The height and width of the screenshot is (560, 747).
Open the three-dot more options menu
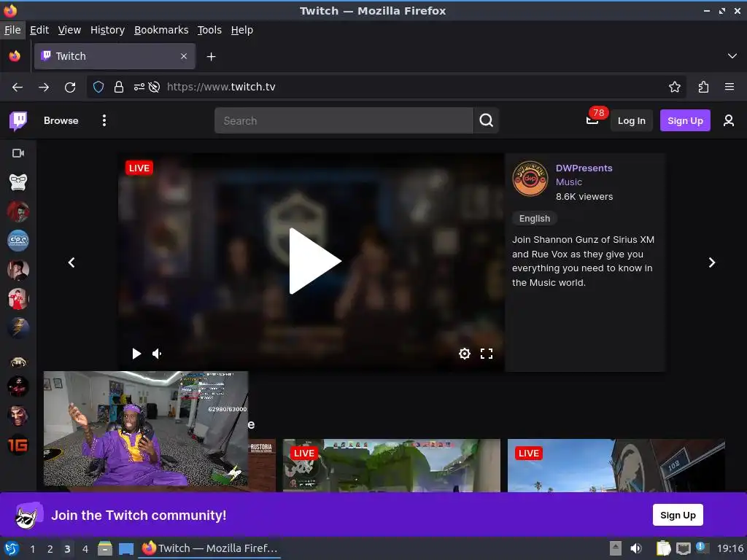(104, 120)
